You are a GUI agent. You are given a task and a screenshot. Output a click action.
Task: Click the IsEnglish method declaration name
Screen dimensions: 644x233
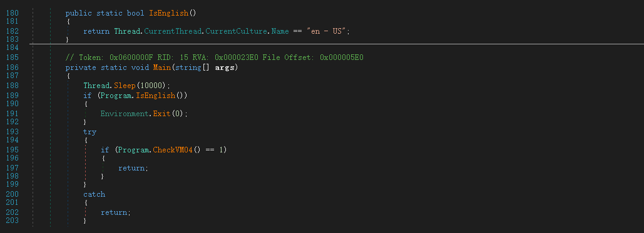pyautogui.click(x=168, y=13)
